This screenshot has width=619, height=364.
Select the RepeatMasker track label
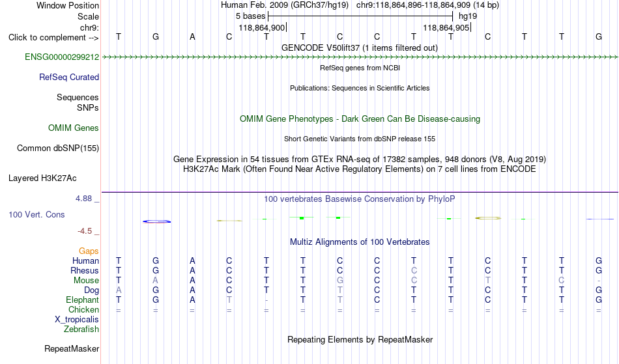click(x=72, y=349)
